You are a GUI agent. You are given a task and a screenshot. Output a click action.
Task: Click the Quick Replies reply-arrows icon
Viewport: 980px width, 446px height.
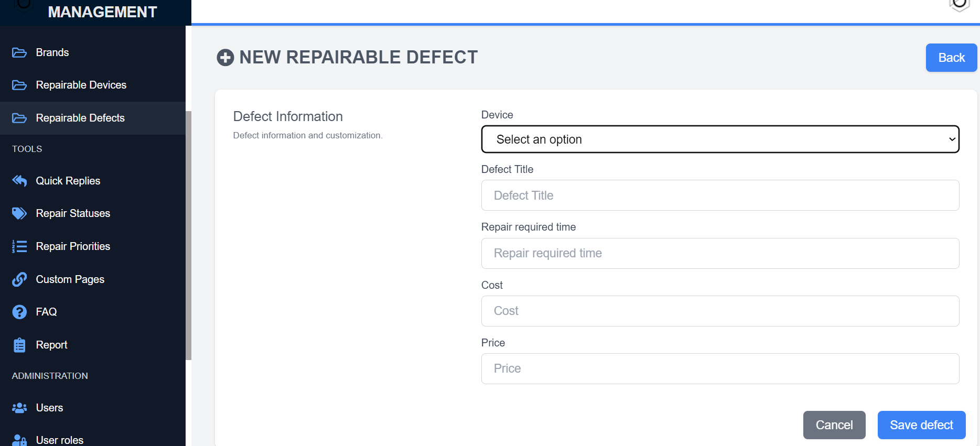[19, 181]
